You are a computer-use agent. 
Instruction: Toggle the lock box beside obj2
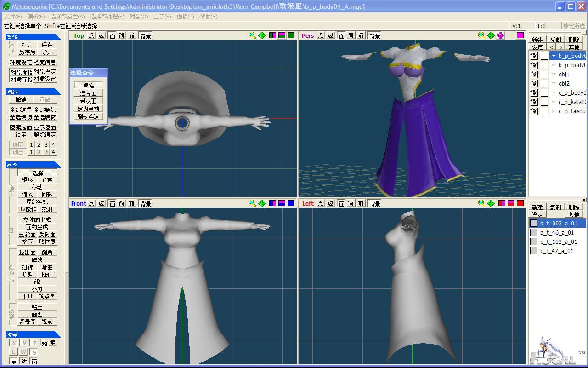(x=544, y=84)
